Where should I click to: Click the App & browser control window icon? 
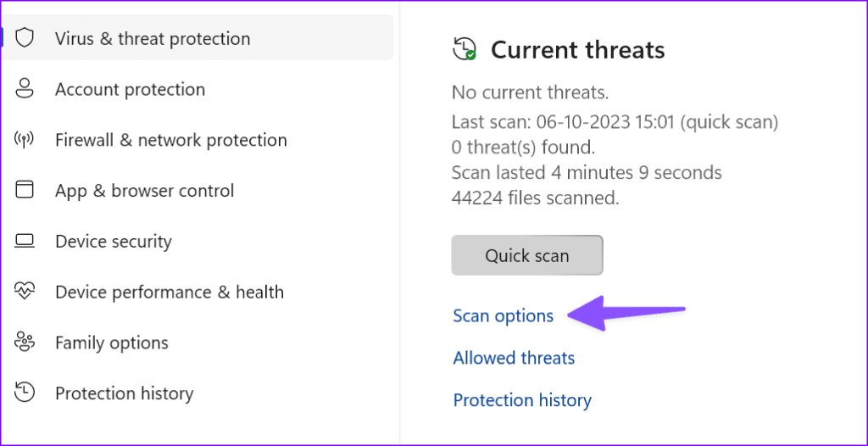pyautogui.click(x=25, y=190)
